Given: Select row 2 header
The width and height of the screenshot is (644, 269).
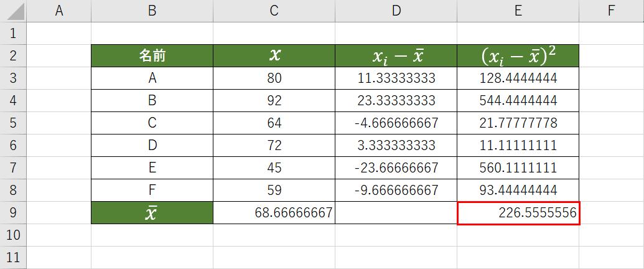Looking at the screenshot, I should (x=14, y=56).
